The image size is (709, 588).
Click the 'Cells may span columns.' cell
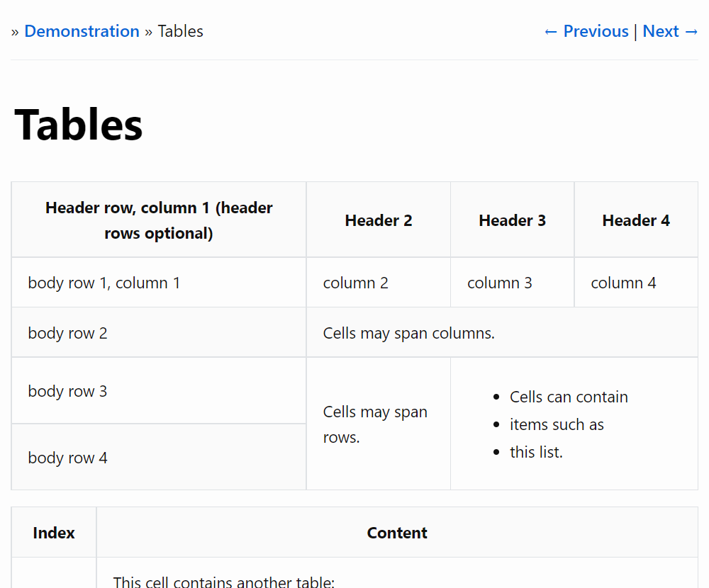pyautogui.click(x=409, y=333)
